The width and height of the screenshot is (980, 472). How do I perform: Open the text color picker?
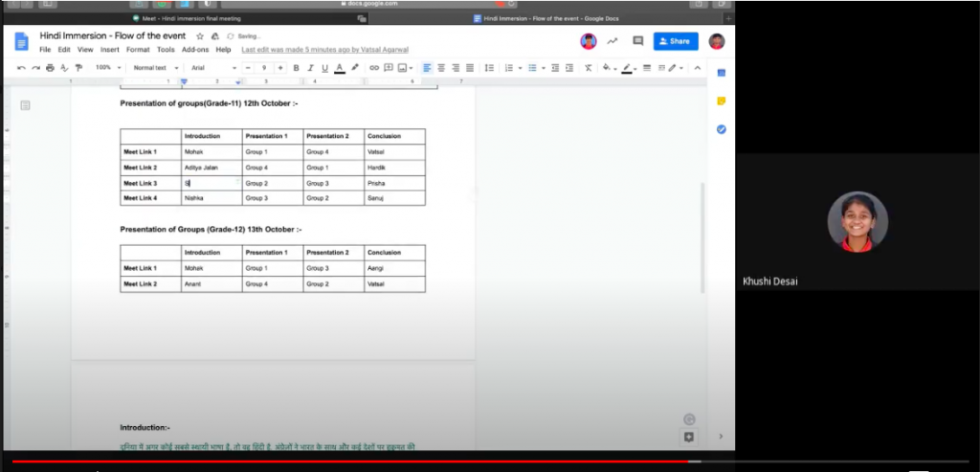pos(340,68)
